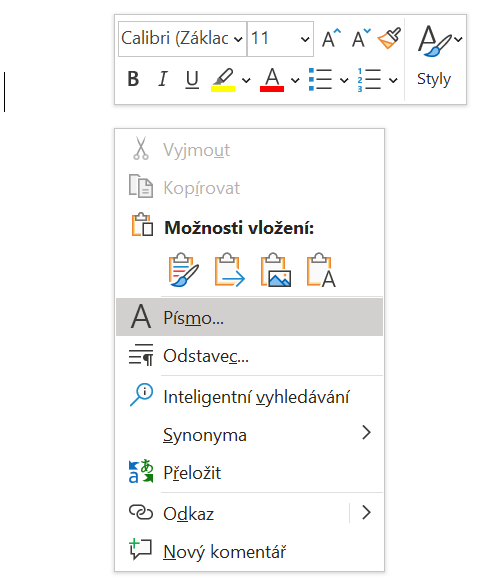Click the Format Painter brush icon
This screenshot has height=588, width=484.
point(389,38)
